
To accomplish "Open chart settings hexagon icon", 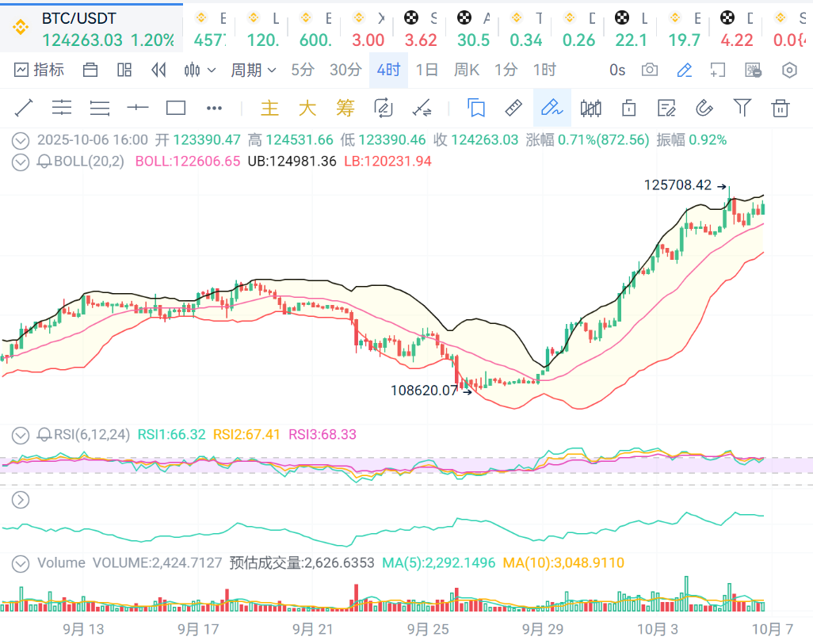I will pyautogui.click(x=789, y=70).
